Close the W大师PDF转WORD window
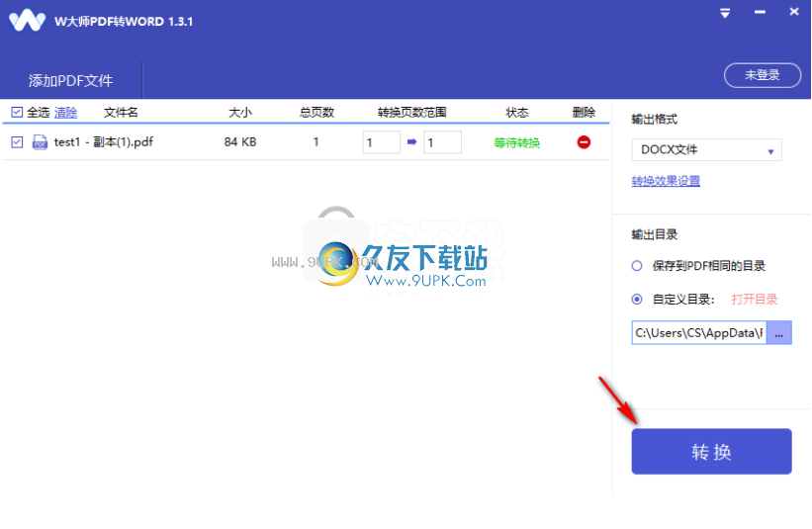 794,12
